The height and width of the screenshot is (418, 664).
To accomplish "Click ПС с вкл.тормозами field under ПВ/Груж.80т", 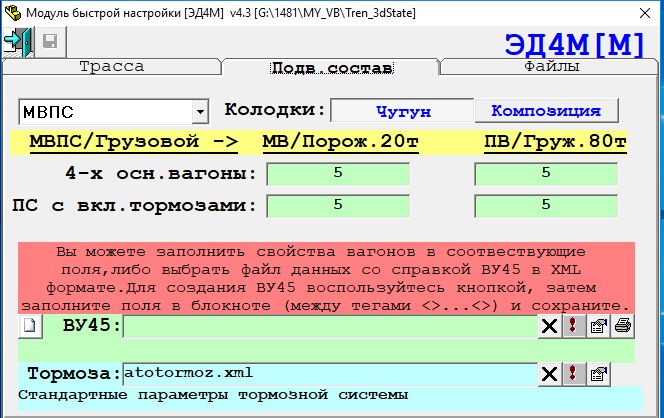I will [546, 206].
